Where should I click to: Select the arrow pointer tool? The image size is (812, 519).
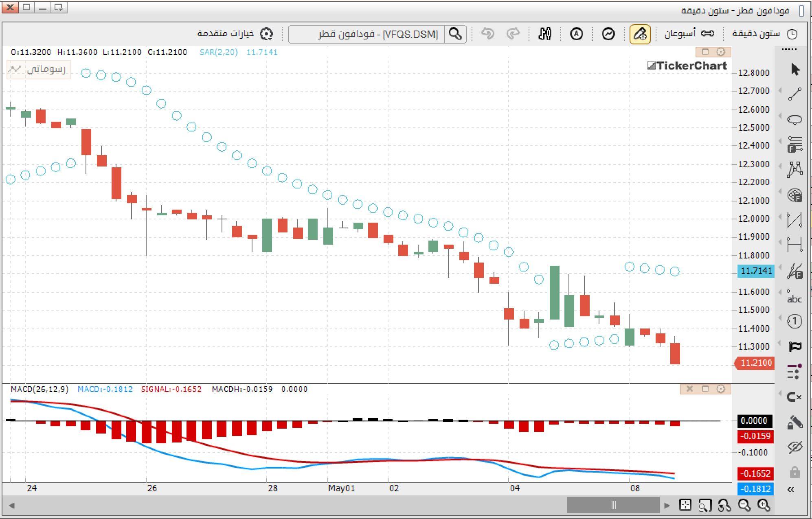[x=794, y=70]
